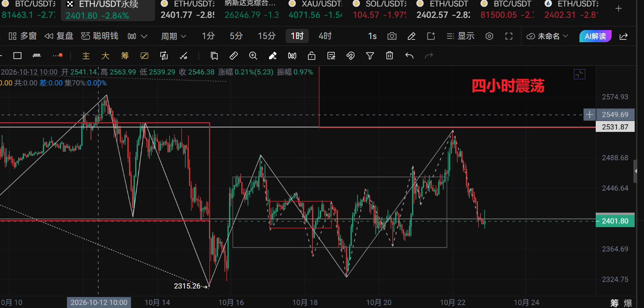The width and height of the screenshot is (644, 308).
Task: Click the drawing filter funnel icon
Action: 370,56
